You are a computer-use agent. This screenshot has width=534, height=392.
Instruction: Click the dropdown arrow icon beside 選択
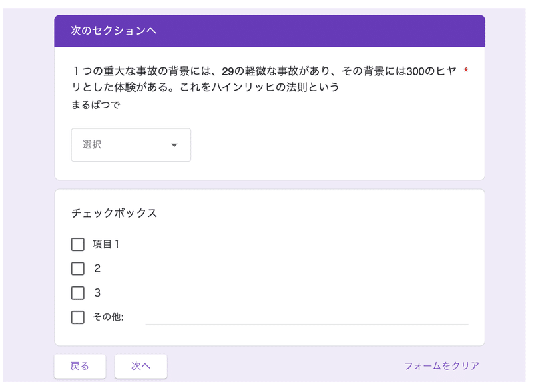coord(174,145)
